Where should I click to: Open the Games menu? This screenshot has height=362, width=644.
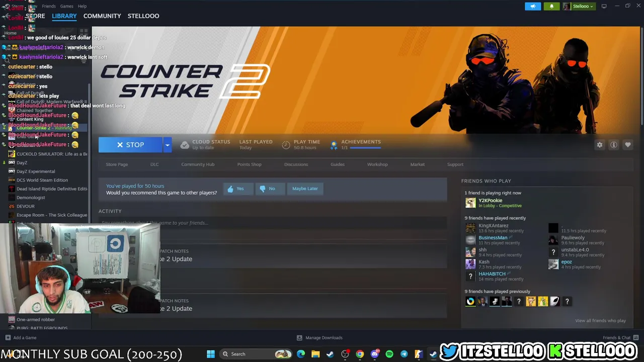[x=66, y=6]
